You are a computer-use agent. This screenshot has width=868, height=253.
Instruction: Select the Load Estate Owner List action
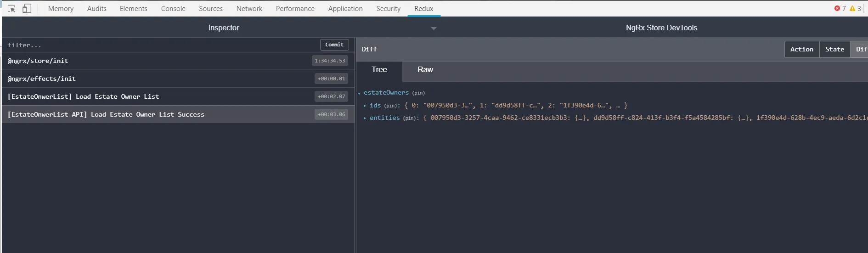click(178, 96)
